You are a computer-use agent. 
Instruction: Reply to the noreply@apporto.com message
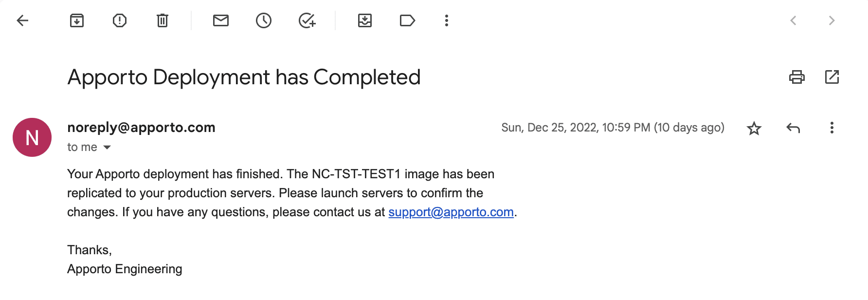(793, 128)
